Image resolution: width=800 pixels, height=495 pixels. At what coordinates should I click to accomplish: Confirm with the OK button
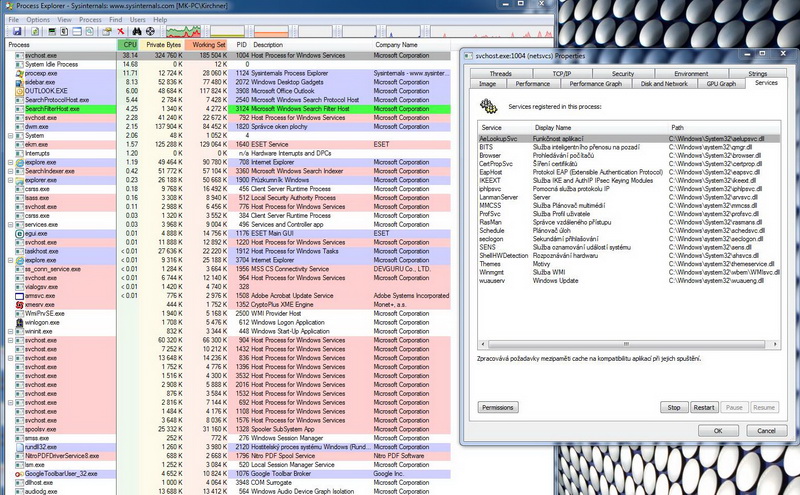pos(718,431)
